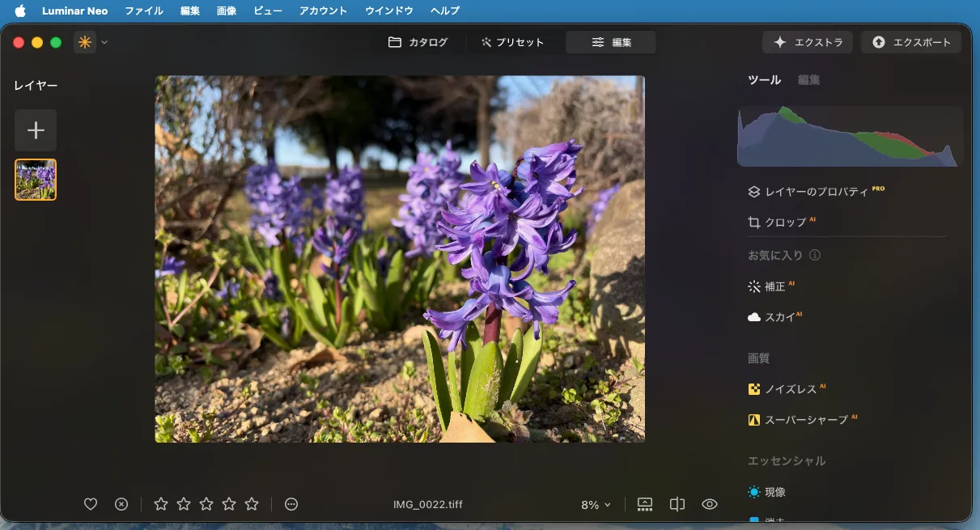The width and height of the screenshot is (980, 530).
Task: Expand レイヤーのプロパティ layer properties
Action: (x=816, y=192)
